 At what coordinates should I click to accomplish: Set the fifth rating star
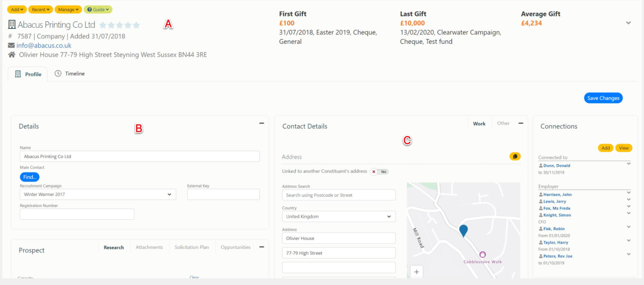(x=136, y=25)
